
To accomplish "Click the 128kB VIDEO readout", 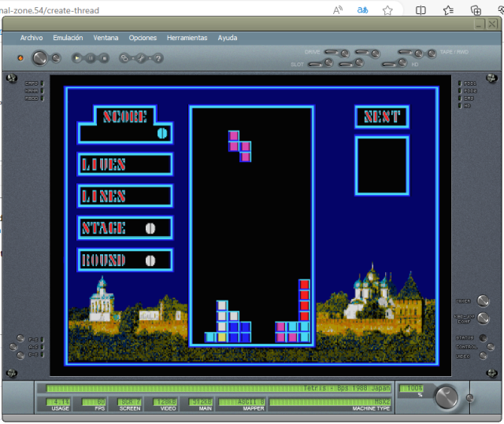I will coord(165,402).
